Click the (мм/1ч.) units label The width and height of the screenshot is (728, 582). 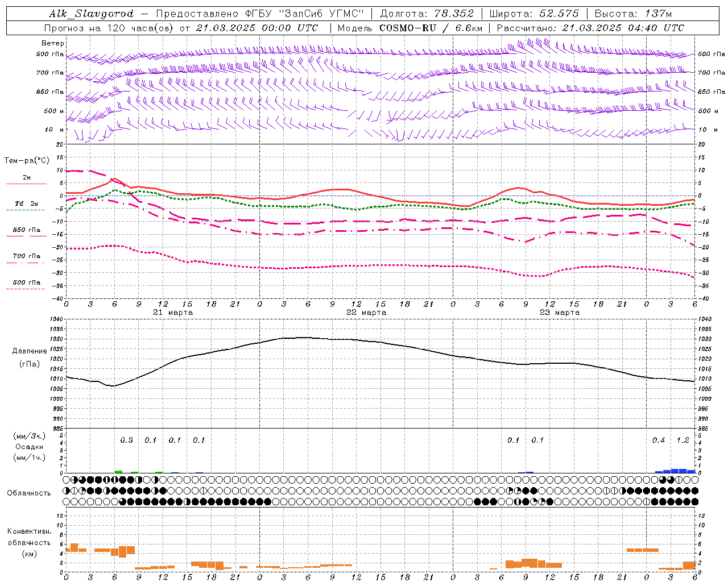point(30,458)
